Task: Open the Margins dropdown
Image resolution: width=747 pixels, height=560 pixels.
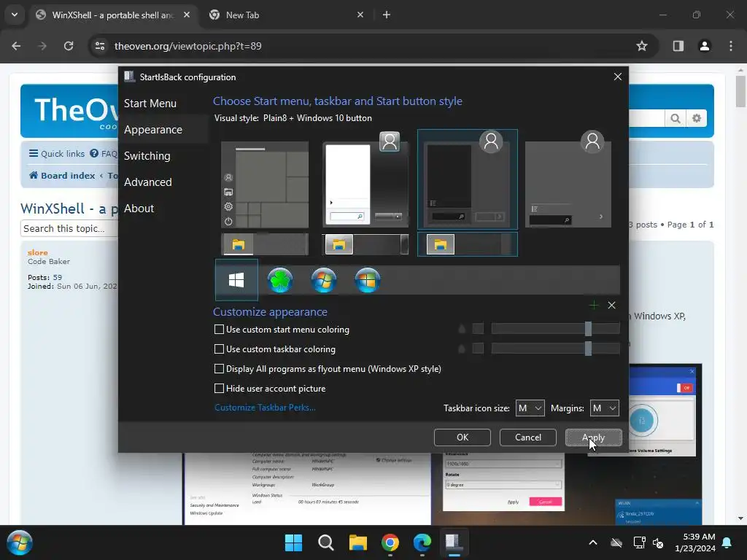Action: pyautogui.click(x=605, y=408)
